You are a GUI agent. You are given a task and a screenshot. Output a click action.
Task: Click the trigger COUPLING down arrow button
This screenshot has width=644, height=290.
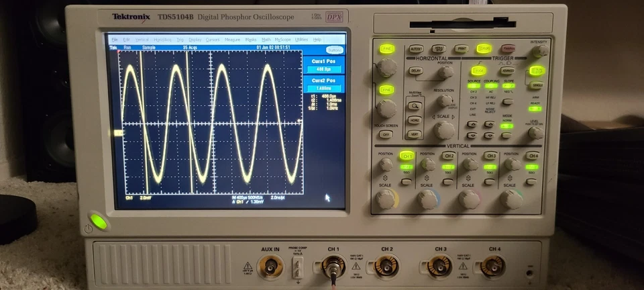(489, 135)
